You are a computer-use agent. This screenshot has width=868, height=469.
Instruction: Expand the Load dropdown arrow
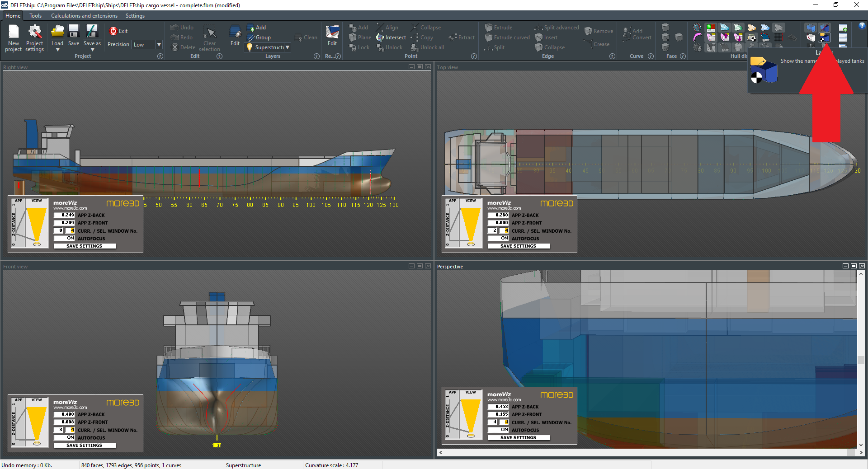pos(57,50)
